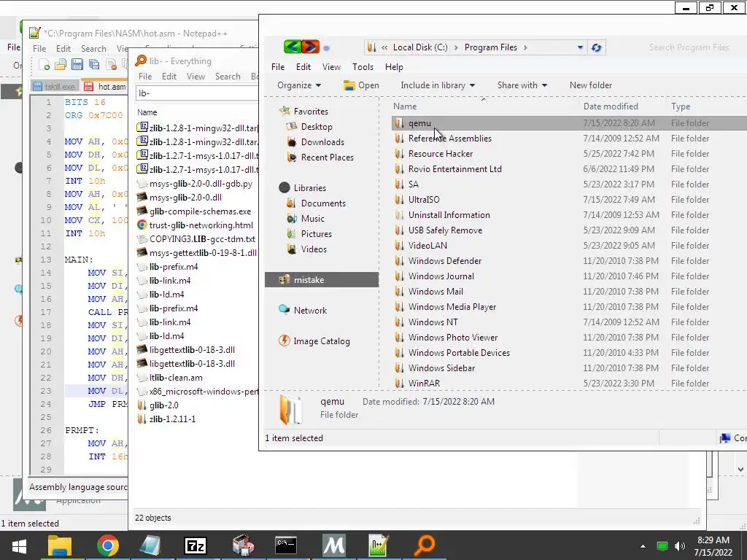Open Command Prompt from the taskbar
This screenshot has height=560, width=747.
pos(286,545)
